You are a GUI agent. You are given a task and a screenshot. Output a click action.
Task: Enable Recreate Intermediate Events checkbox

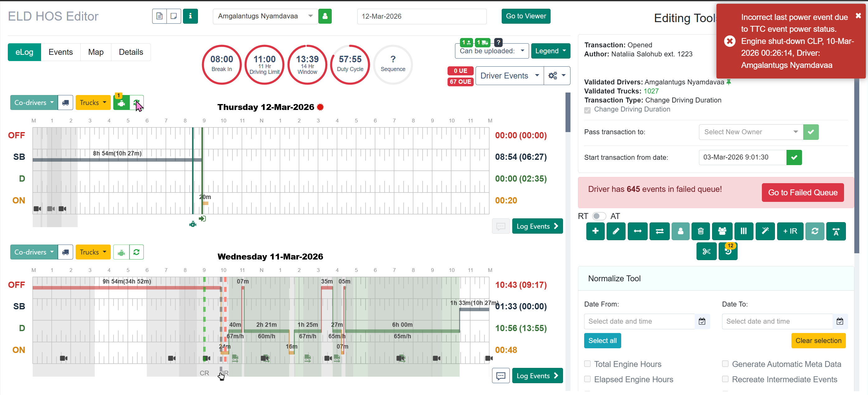click(725, 379)
